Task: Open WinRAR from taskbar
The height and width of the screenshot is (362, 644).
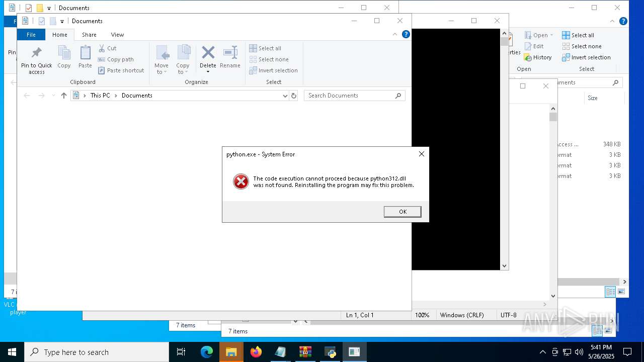Action: pyautogui.click(x=305, y=352)
